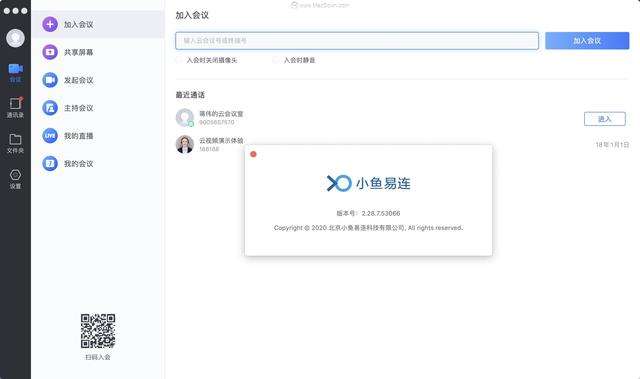Select 发起会议 menu label
The height and width of the screenshot is (379, 640).
[x=78, y=80]
